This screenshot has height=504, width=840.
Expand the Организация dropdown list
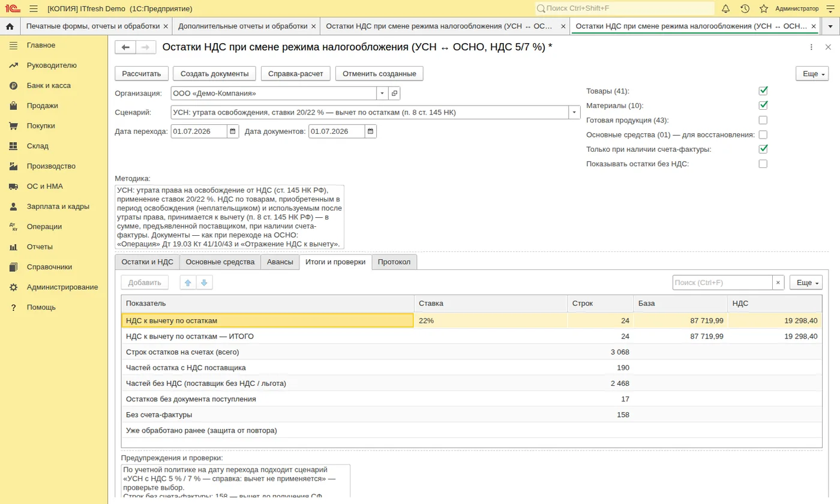coord(382,94)
